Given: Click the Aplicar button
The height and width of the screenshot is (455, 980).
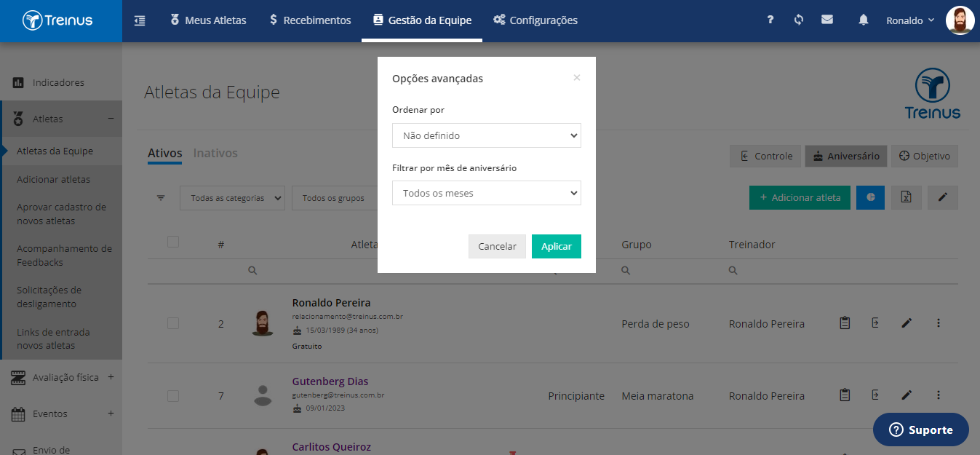Looking at the screenshot, I should [557, 246].
